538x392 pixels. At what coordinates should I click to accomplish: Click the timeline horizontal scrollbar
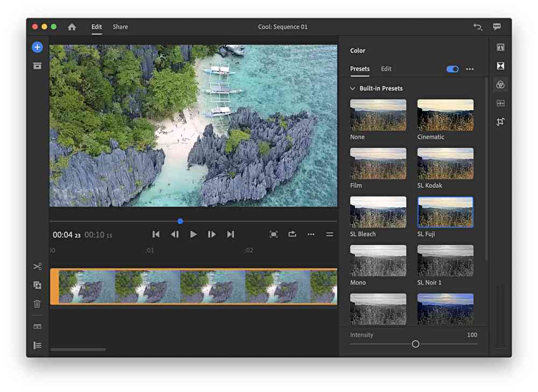point(78,350)
